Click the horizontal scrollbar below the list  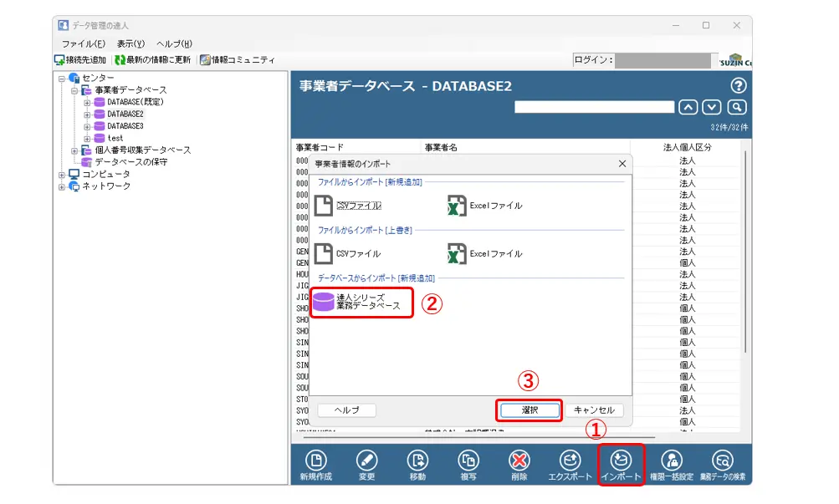click(x=479, y=437)
